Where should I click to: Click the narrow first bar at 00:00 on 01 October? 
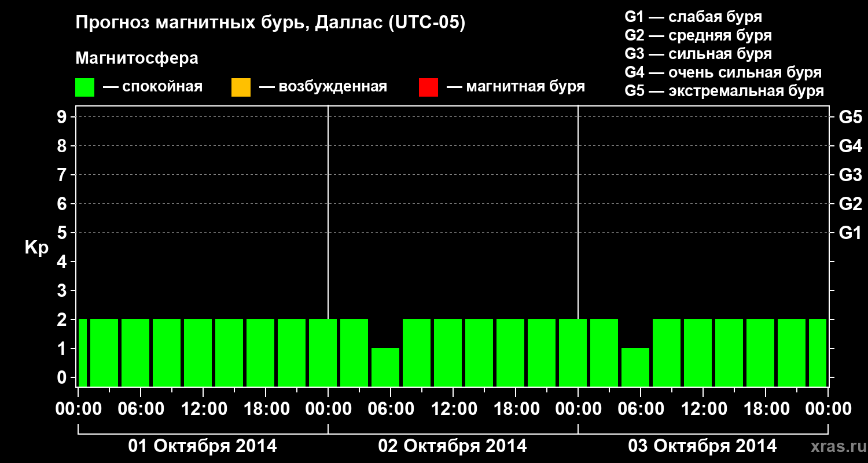click(x=82, y=352)
